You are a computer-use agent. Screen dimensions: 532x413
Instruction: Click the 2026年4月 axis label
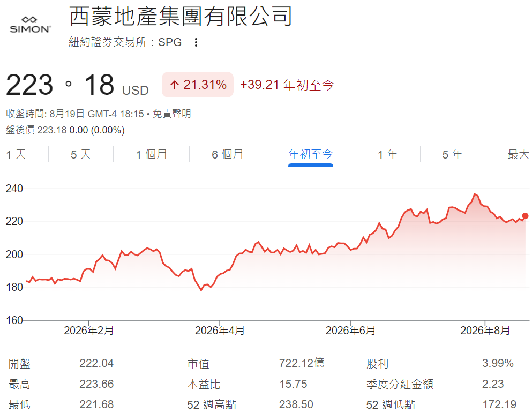(x=220, y=330)
